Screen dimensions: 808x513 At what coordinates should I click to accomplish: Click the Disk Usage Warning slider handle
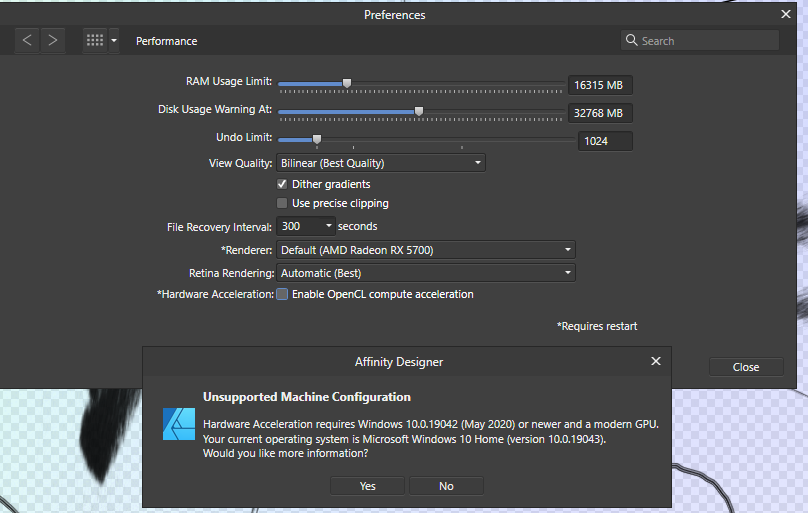(419, 111)
